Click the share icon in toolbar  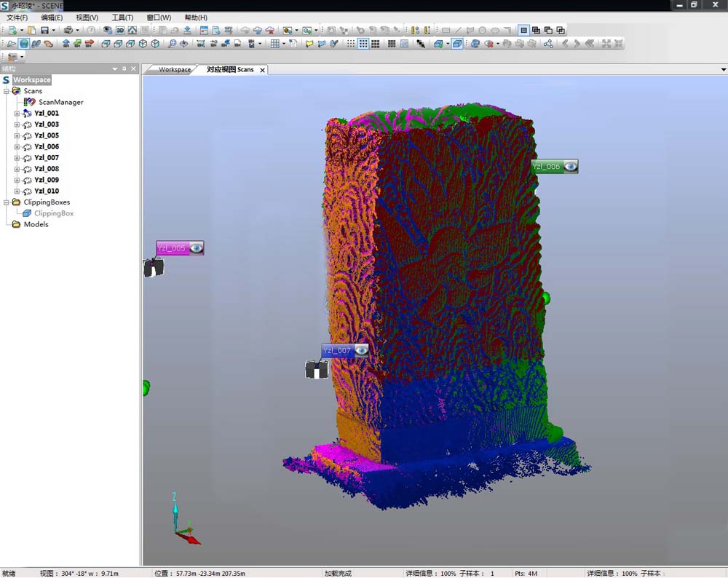tap(548, 44)
